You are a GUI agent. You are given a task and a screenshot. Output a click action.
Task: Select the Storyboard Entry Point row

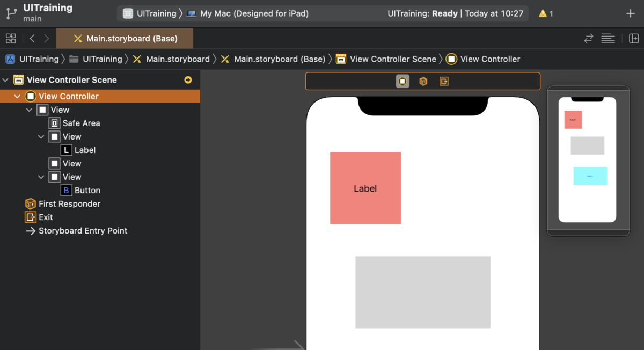[x=100, y=231]
